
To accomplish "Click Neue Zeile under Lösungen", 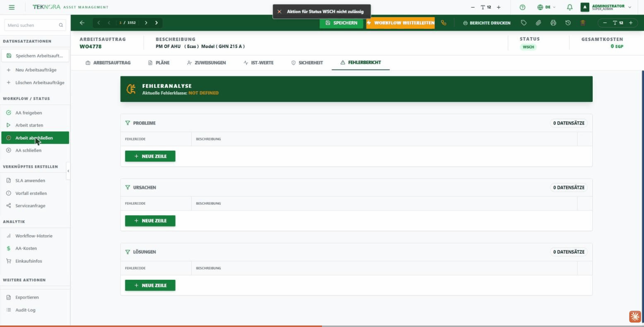I will tap(150, 285).
